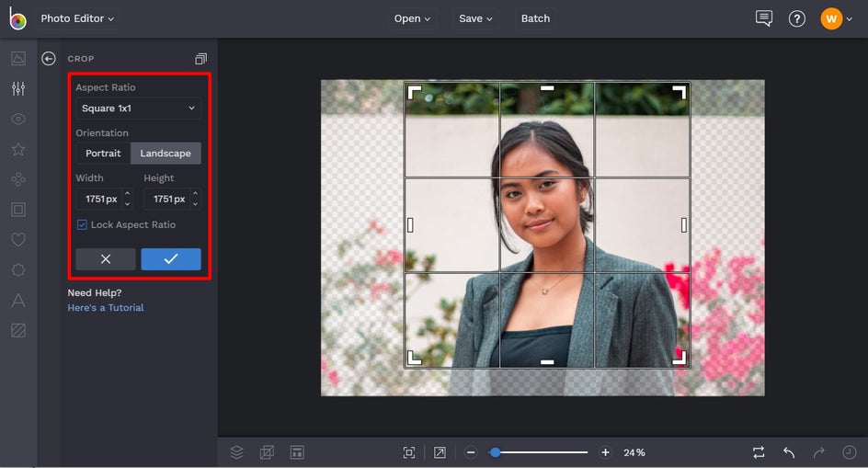The image size is (868, 468).
Task: Click the duplicate panel icon beside Crop
Action: point(201,59)
